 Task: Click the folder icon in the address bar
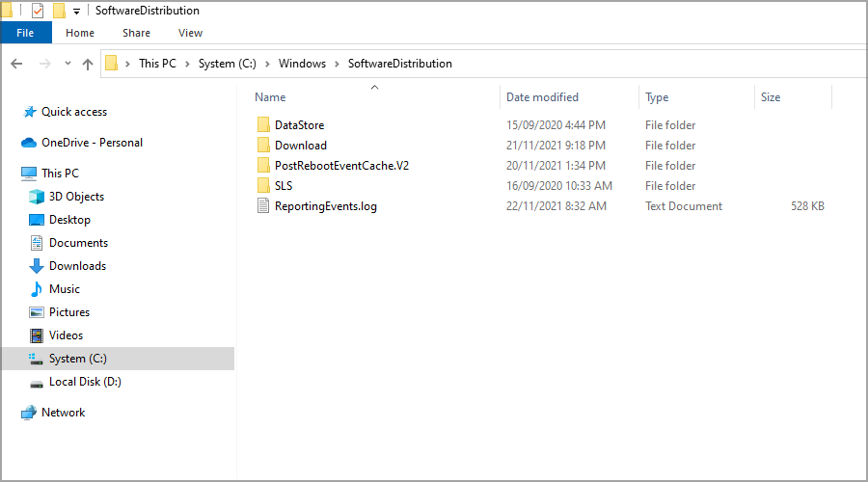pyautogui.click(x=111, y=63)
